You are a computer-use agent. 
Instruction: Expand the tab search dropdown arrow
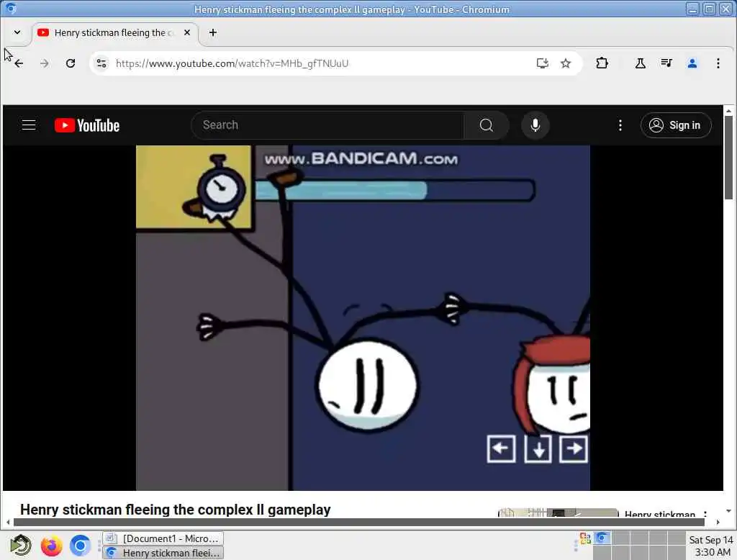tap(17, 32)
